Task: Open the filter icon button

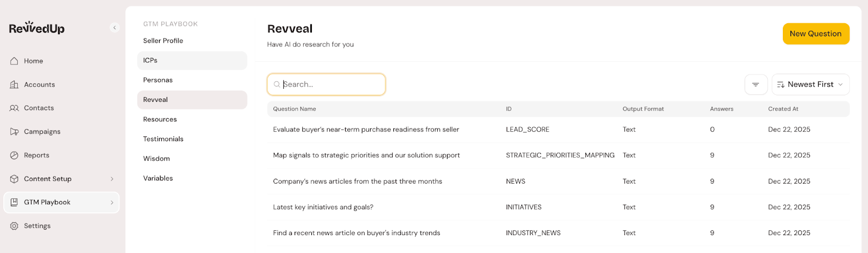Action: point(755,85)
